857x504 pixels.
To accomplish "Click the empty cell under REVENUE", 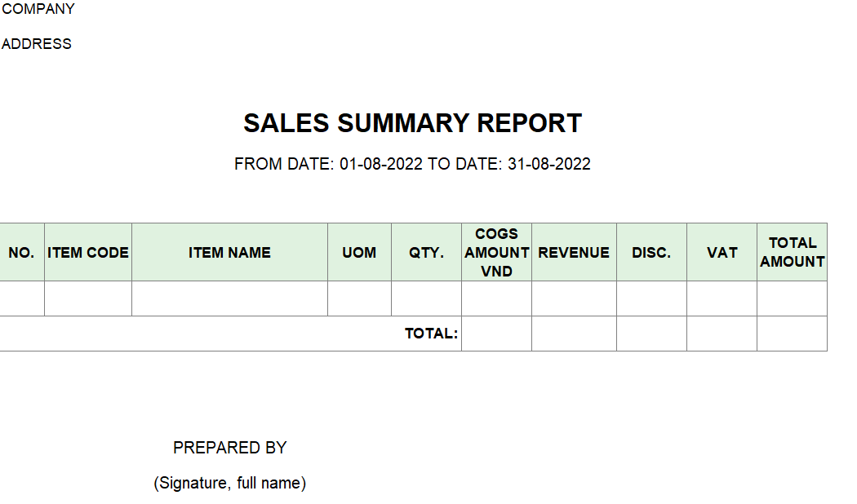I will coord(574,298).
